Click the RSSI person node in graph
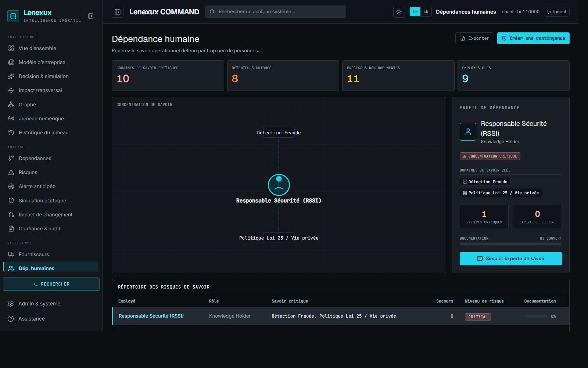 tap(279, 185)
